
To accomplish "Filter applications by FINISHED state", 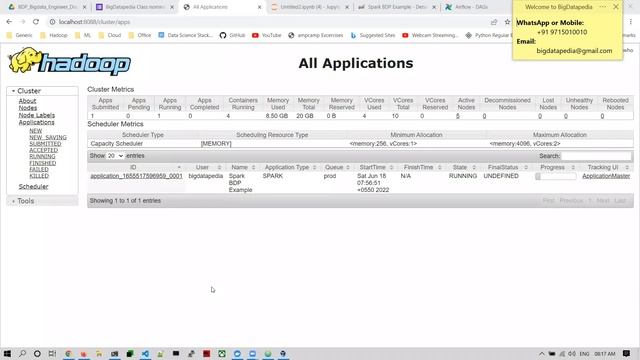I will tap(43, 163).
